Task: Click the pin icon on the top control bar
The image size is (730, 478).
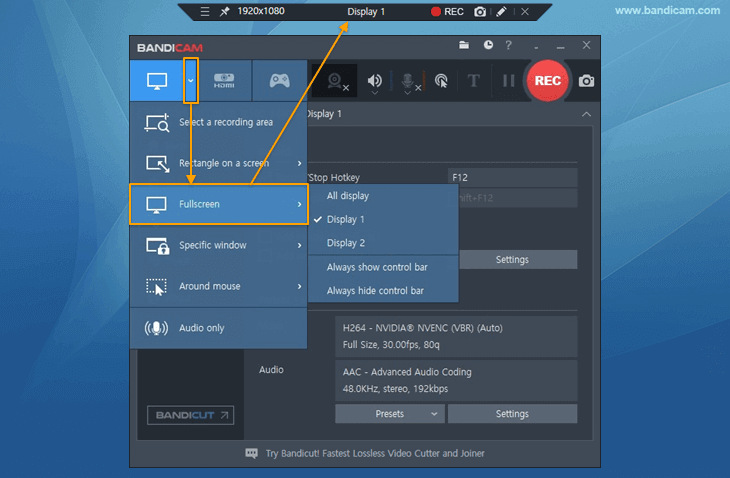Action: tap(224, 12)
